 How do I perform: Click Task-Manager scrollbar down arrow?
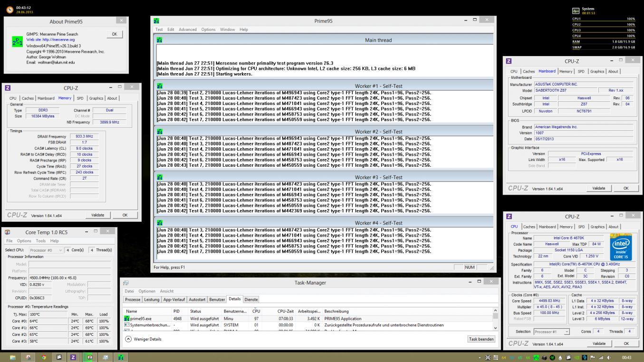[496, 328]
